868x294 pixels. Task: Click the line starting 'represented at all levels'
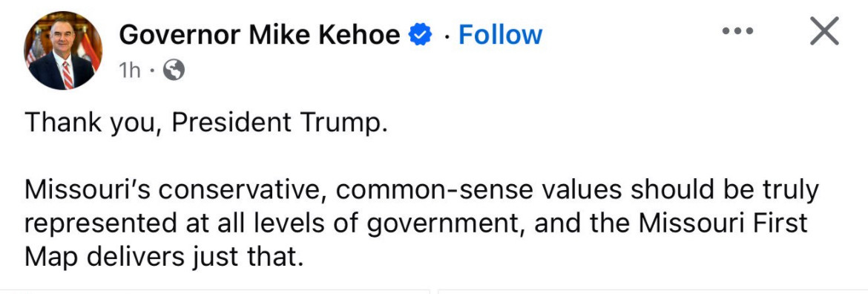[416, 224]
